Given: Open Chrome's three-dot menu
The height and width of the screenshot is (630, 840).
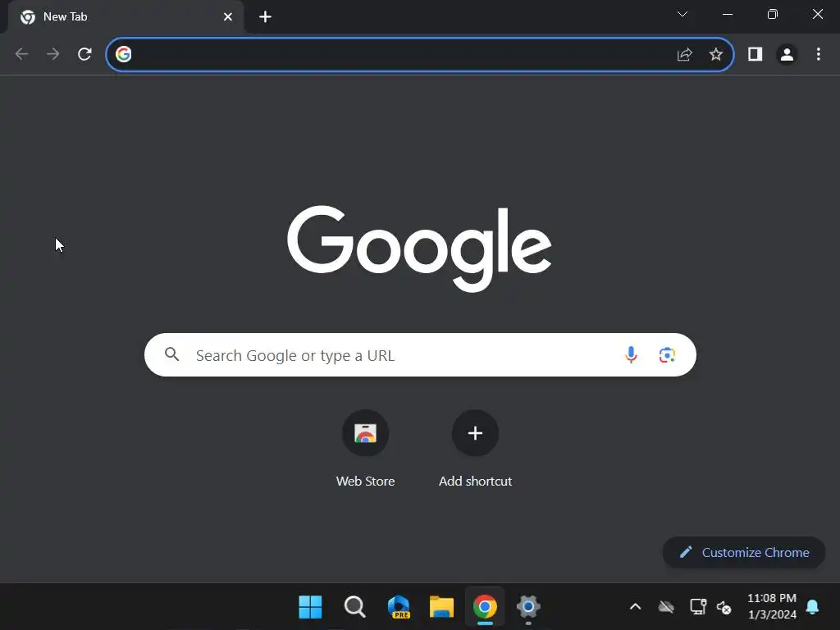Looking at the screenshot, I should (818, 54).
